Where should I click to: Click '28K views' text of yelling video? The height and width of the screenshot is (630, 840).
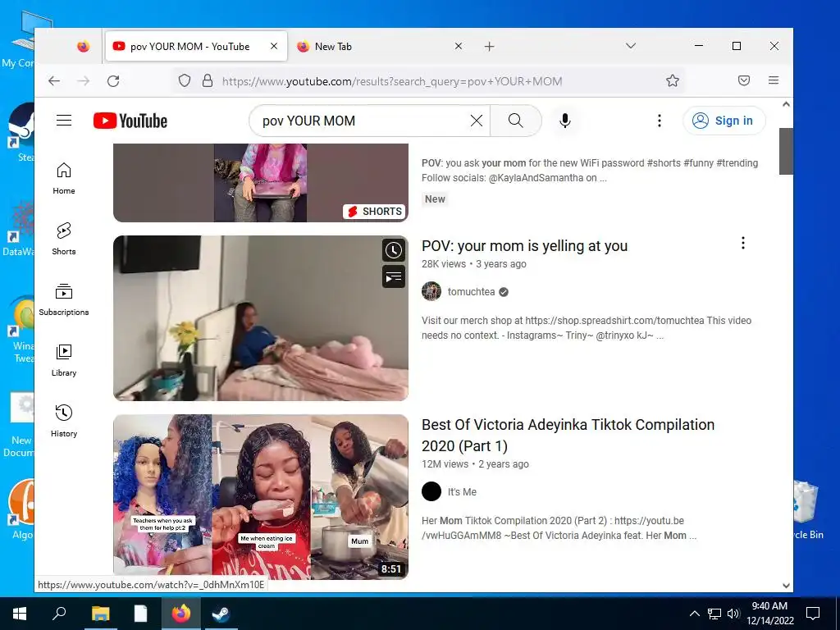(444, 264)
